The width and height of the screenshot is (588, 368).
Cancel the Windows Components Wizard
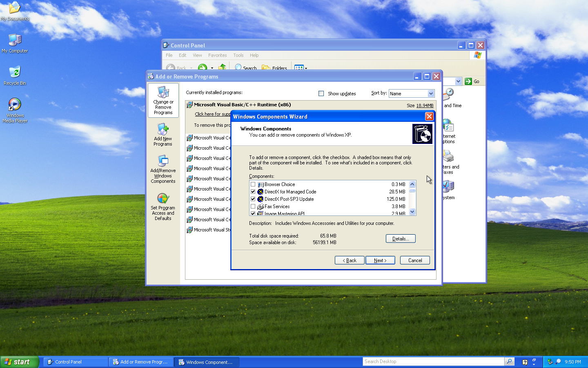coord(415,260)
